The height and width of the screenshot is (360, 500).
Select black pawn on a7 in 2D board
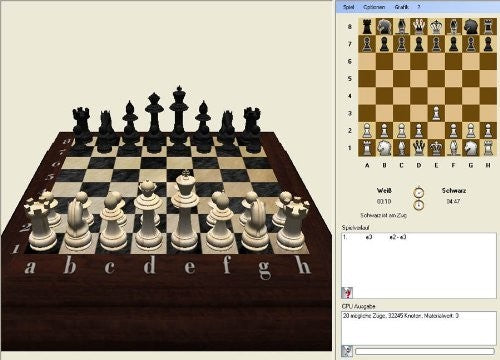tap(367, 44)
